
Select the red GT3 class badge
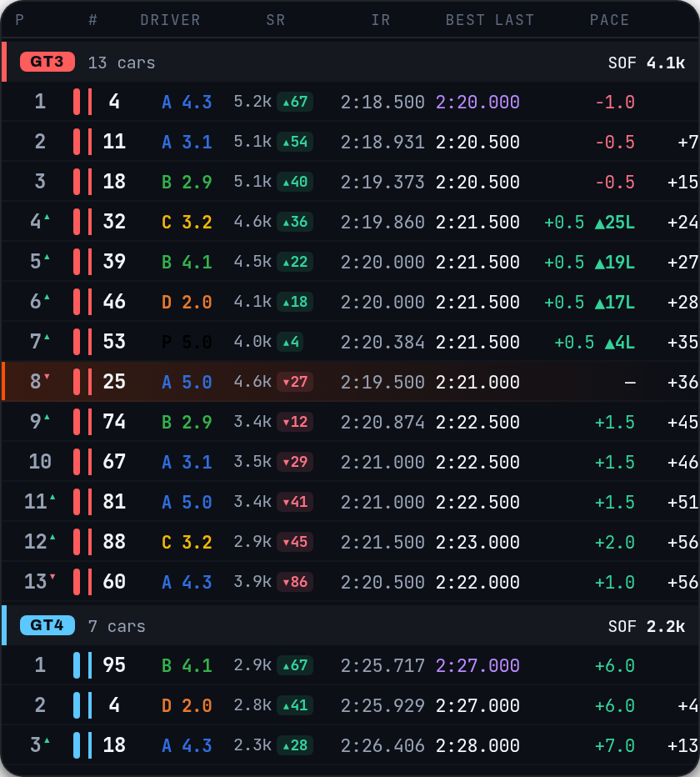pyautogui.click(x=47, y=62)
